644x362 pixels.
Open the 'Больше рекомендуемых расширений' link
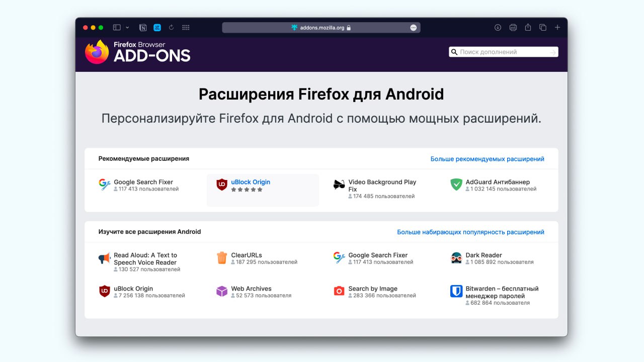pyautogui.click(x=487, y=159)
